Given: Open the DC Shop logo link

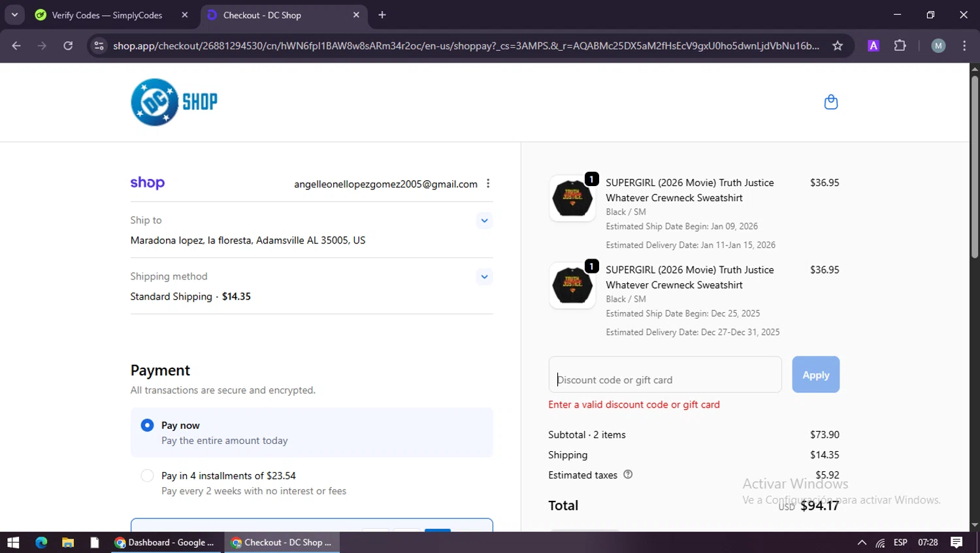Looking at the screenshot, I should pyautogui.click(x=174, y=102).
